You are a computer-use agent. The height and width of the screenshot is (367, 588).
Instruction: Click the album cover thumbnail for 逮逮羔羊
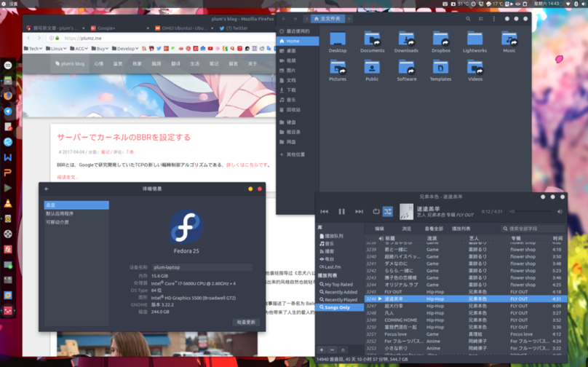point(406,212)
